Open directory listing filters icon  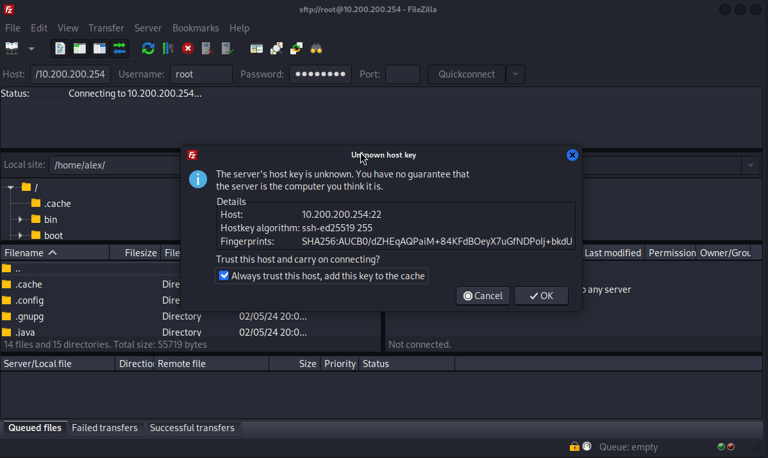click(256, 48)
